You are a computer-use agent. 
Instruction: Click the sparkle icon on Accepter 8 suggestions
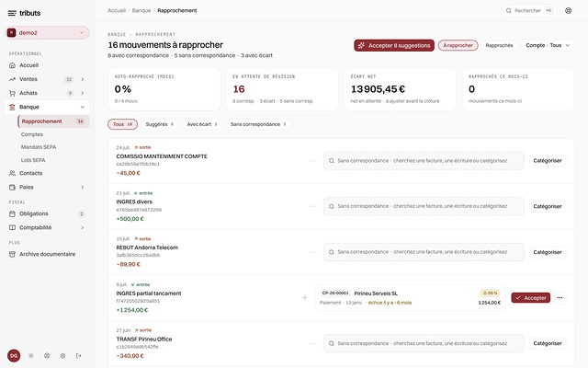361,45
